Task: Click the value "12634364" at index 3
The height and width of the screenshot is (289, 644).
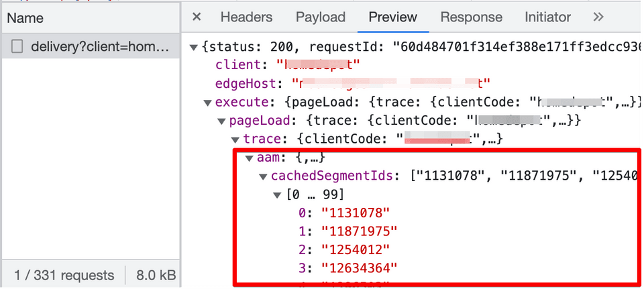Action: coord(360,268)
